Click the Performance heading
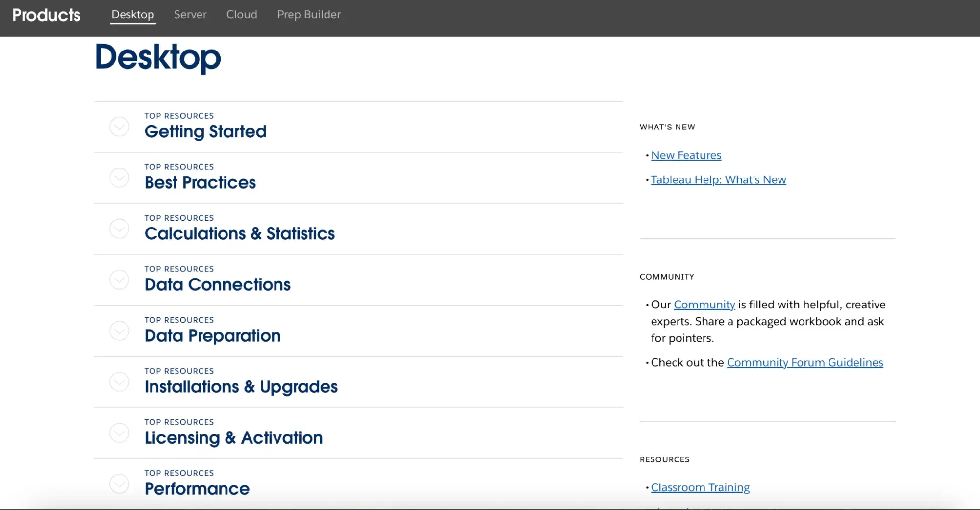This screenshot has width=980, height=510. pos(197,489)
